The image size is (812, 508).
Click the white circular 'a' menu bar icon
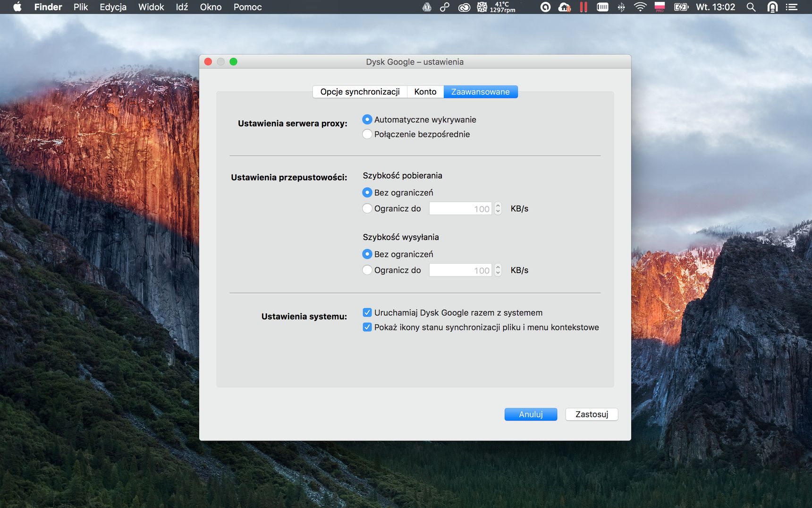(545, 7)
